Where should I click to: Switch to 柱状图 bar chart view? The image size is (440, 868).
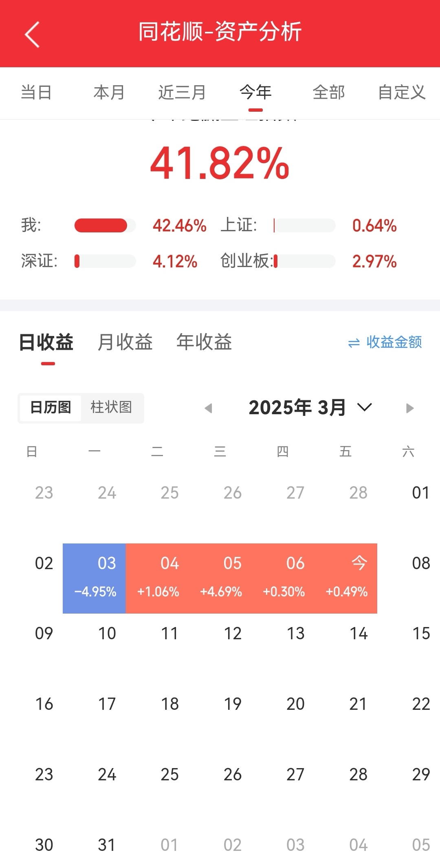[x=111, y=407]
